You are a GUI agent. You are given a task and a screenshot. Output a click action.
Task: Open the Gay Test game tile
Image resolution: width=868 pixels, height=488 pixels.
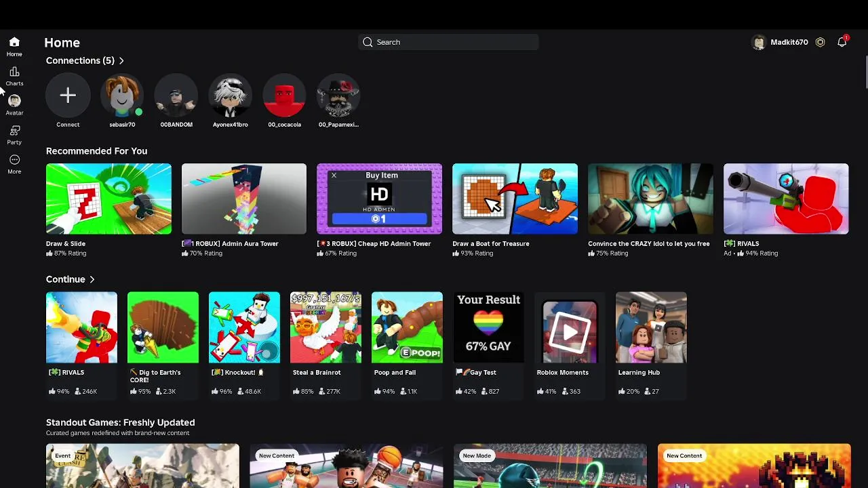(488, 327)
